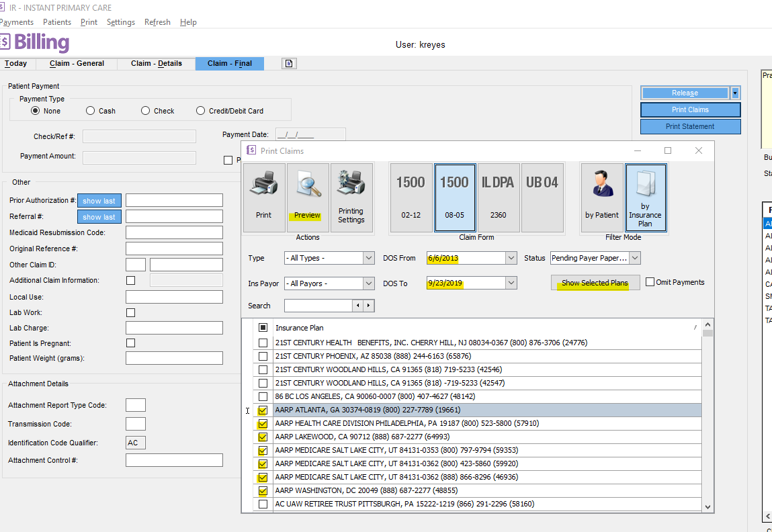
Task: Select the 1500 02-12 claim form
Action: click(411, 197)
